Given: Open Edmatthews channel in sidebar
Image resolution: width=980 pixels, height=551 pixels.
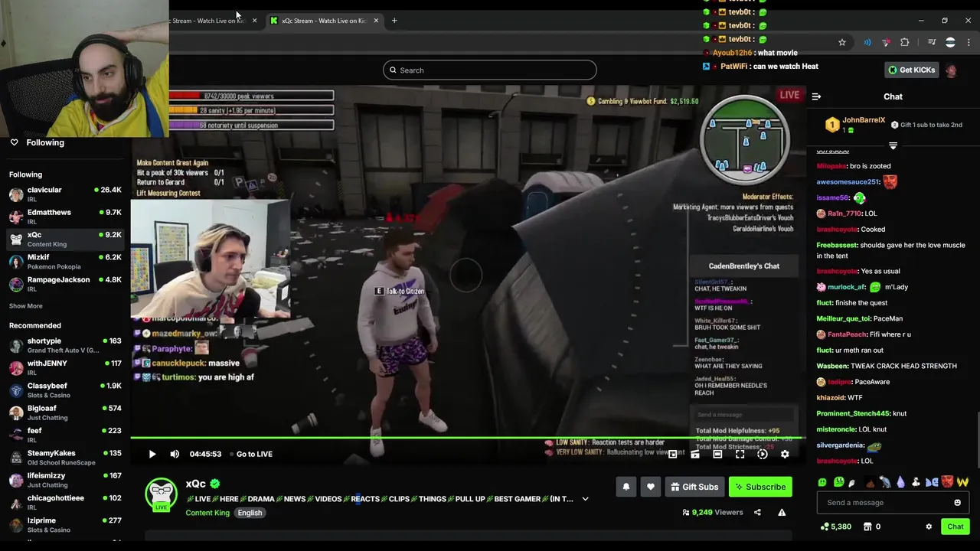Looking at the screenshot, I should pyautogui.click(x=65, y=217).
